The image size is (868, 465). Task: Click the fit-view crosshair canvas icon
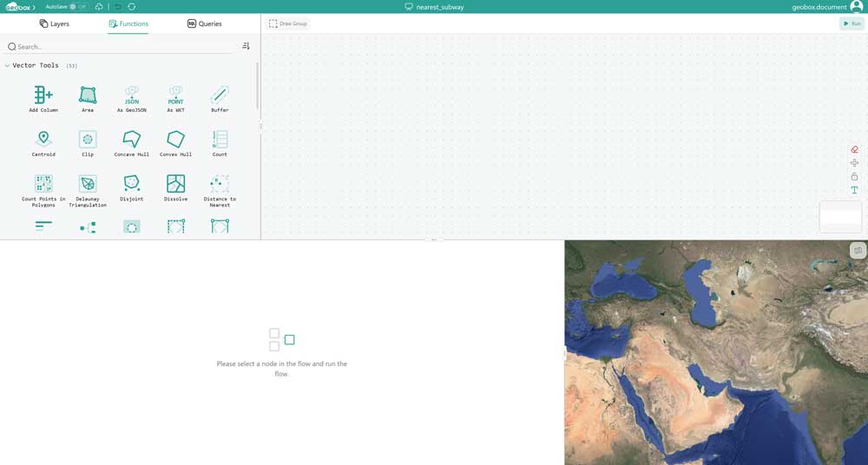[x=854, y=163]
